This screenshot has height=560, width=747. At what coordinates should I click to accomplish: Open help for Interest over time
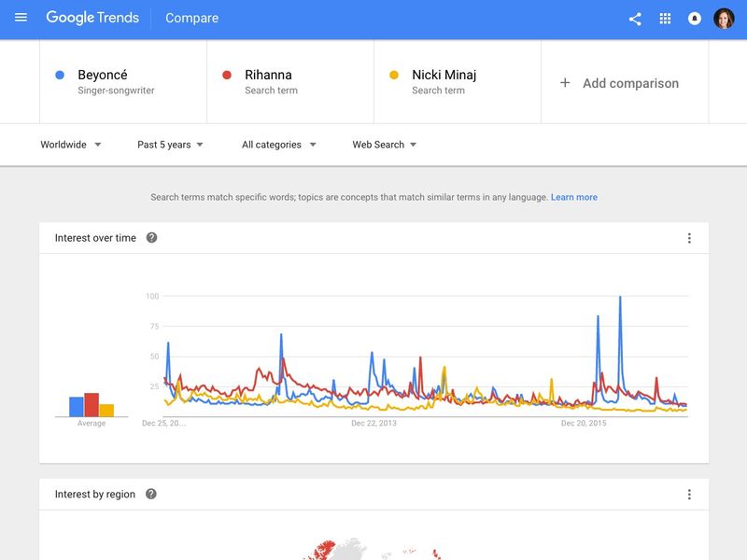[x=152, y=238]
